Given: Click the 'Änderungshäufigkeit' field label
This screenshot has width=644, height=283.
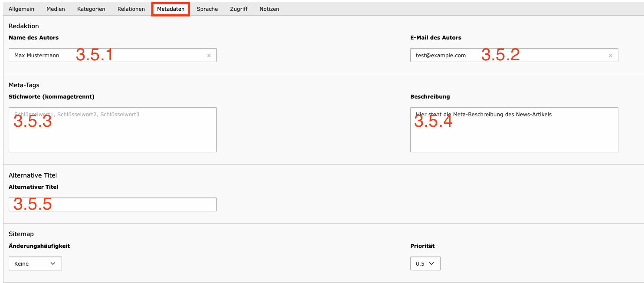Looking at the screenshot, I should tap(39, 246).
